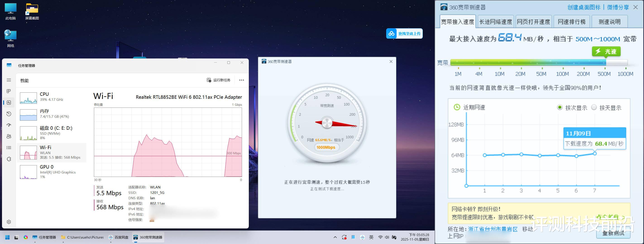Switch to 网页打开速度 tab
Image resolution: width=644 pixels, height=244 pixels.
click(533, 22)
